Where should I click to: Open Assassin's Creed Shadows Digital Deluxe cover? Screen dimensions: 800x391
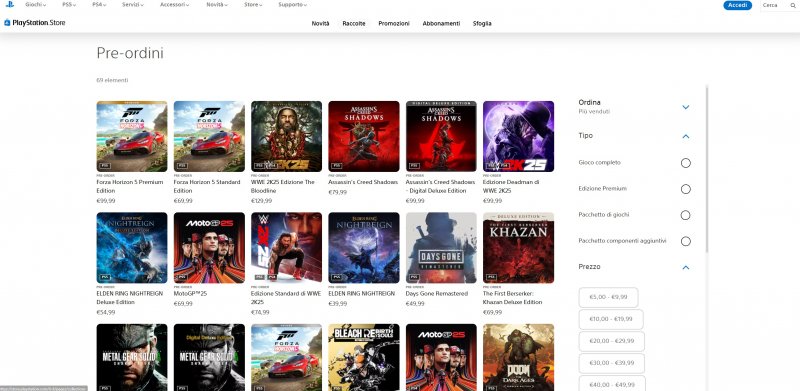click(x=441, y=136)
